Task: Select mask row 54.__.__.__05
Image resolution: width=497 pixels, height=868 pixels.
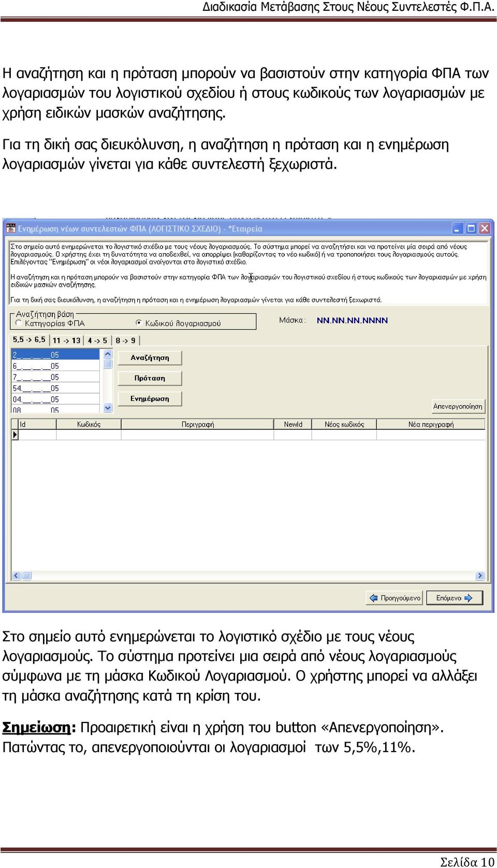Action: coord(55,388)
